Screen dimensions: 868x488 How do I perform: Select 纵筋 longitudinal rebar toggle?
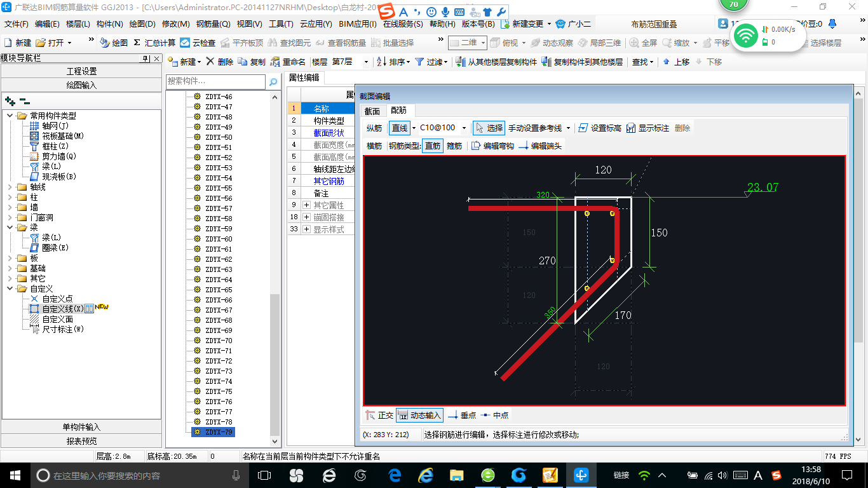tap(375, 128)
